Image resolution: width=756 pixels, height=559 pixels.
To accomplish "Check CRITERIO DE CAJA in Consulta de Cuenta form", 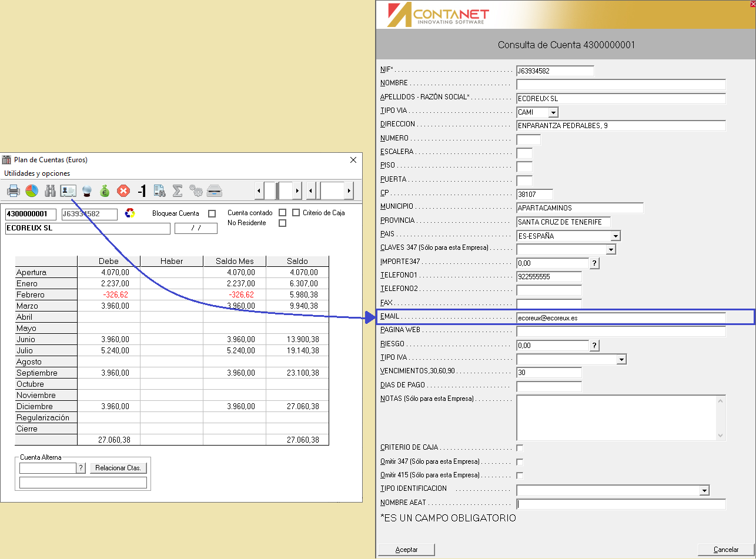I will (x=520, y=448).
